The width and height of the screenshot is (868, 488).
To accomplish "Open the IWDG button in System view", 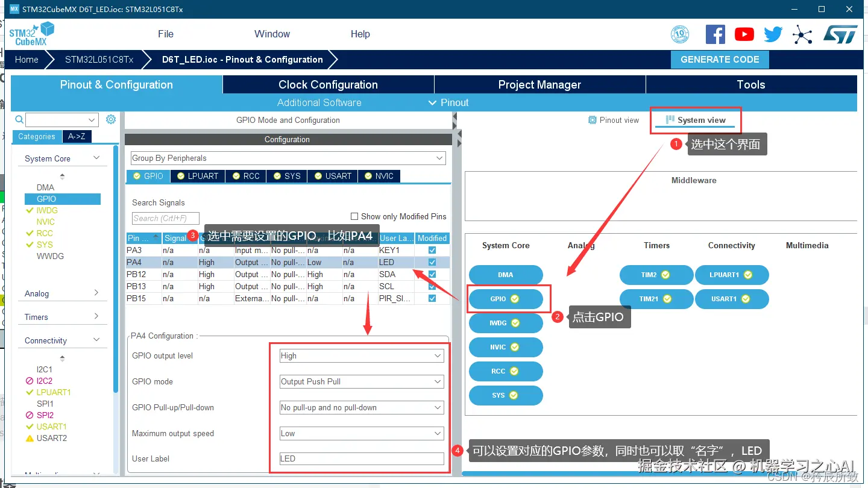I will coord(506,323).
